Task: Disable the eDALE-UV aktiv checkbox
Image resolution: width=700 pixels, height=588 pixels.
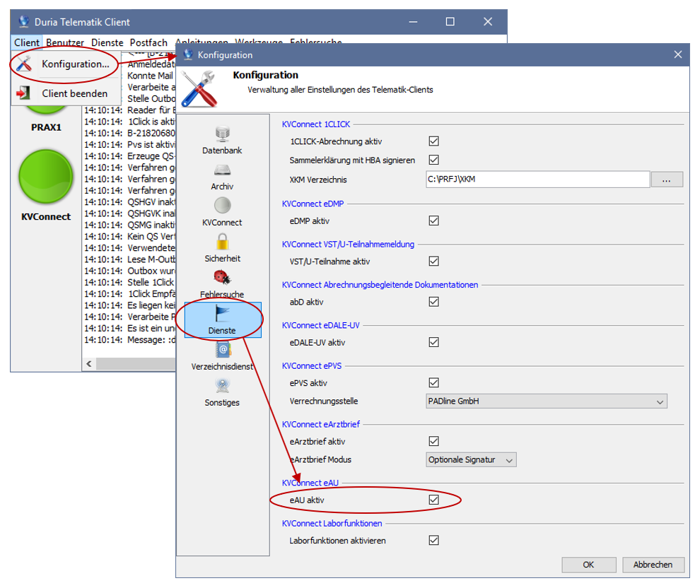Action: click(x=433, y=342)
